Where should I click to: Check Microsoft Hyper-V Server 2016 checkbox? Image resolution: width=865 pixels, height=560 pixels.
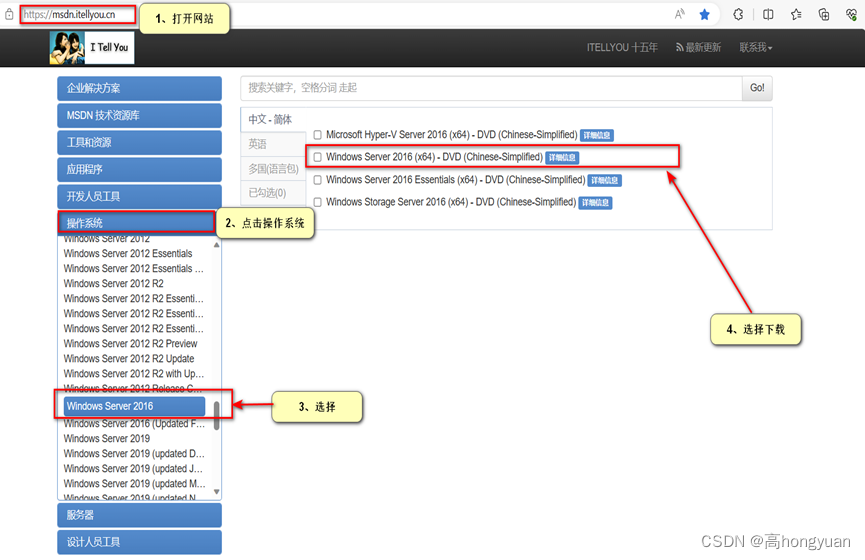click(x=317, y=135)
